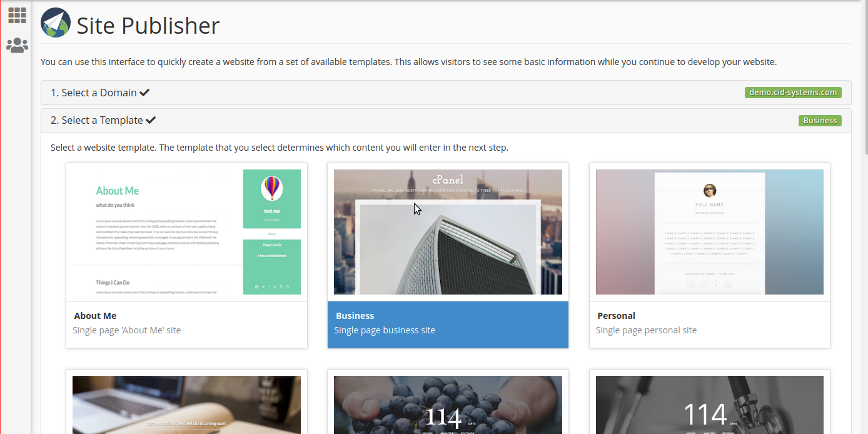Screen dimensions: 868x434
Task: Select the About Me template title
Action: 95,316
